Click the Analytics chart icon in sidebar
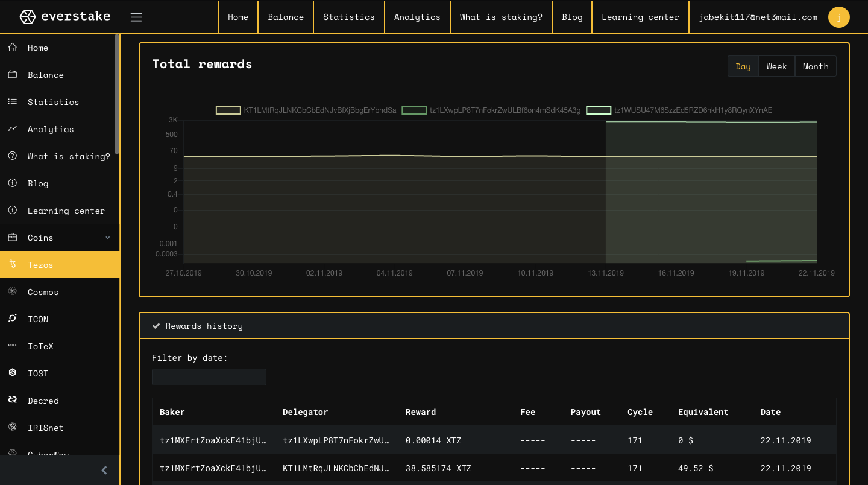 coord(12,128)
